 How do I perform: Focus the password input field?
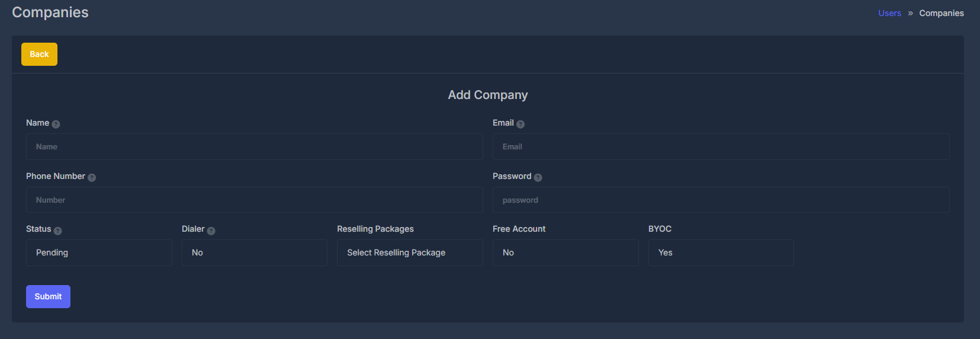(721, 200)
